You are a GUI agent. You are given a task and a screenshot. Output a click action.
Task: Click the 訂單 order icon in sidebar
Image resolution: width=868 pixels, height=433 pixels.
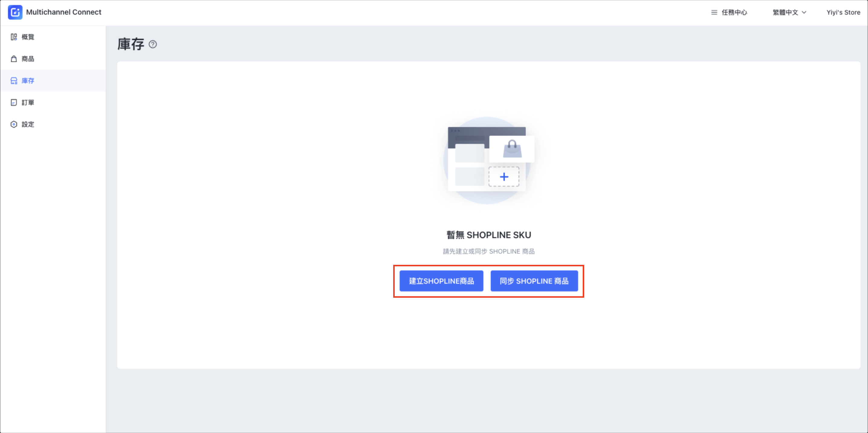[x=14, y=103]
